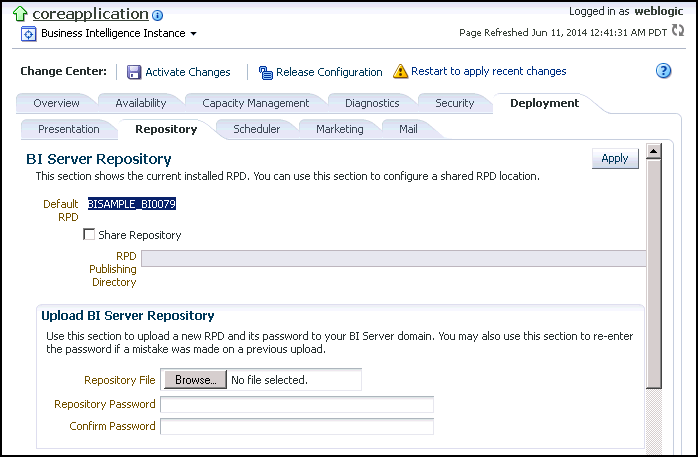The height and width of the screenshot is (457, 698).
Task: Click the Repository Password field
Action: point(297,404)
